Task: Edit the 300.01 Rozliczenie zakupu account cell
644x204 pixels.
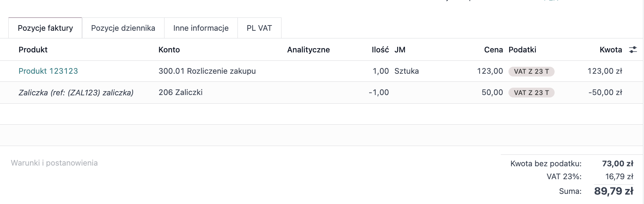Action: pos(207,71)
